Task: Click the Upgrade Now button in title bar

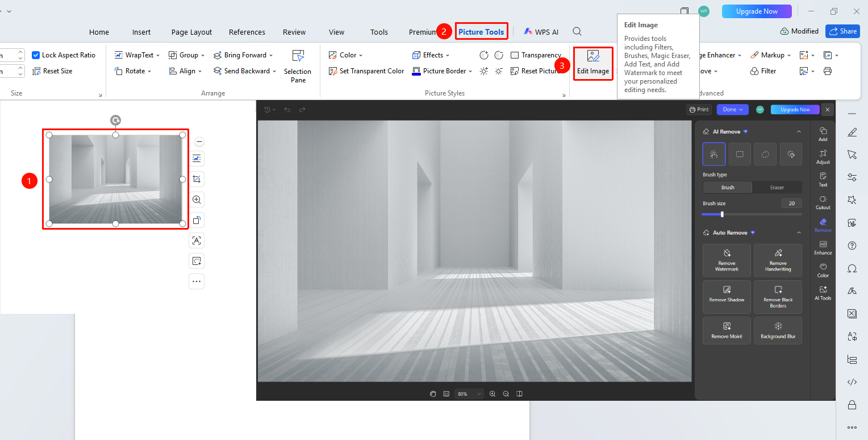Action: [x=757, y=11]
